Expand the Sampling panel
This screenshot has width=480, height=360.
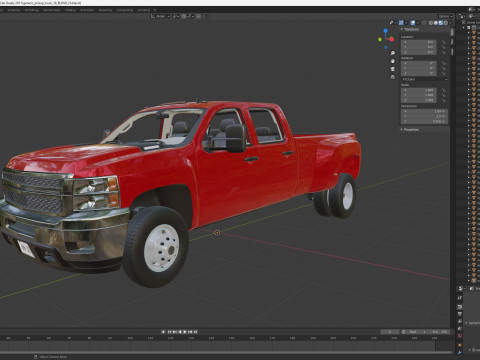tap(473, 323)
